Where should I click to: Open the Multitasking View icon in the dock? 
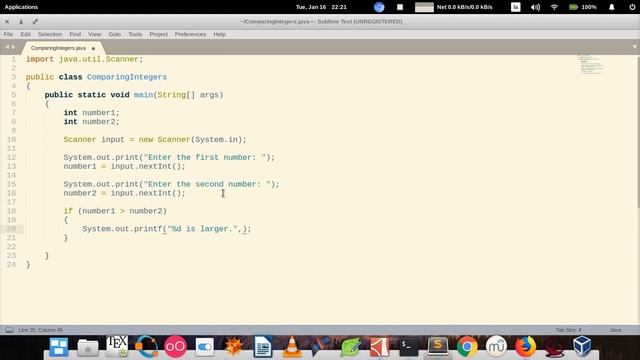tap(59, 347)
